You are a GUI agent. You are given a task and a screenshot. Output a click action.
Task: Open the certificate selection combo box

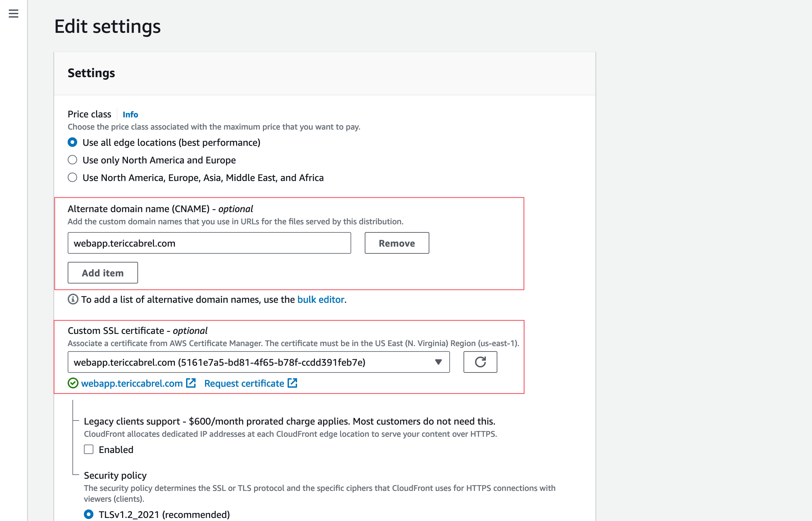point(259,362)
